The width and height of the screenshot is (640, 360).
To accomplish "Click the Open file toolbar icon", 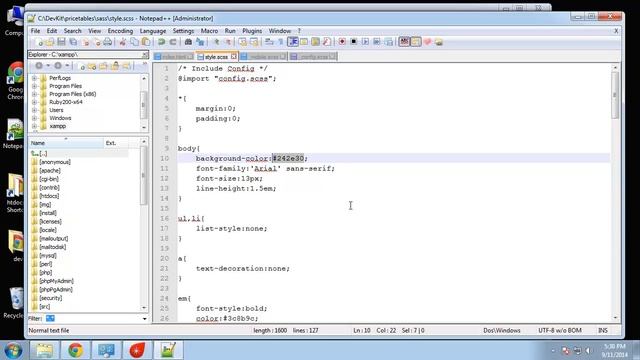I will coord(50,42).
